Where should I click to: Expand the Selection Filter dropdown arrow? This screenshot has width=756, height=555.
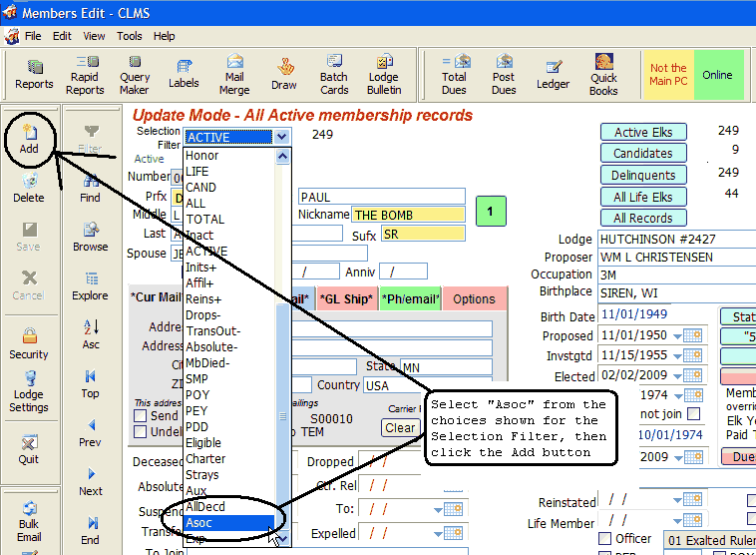pyautogui.click(x=282, y=137)
